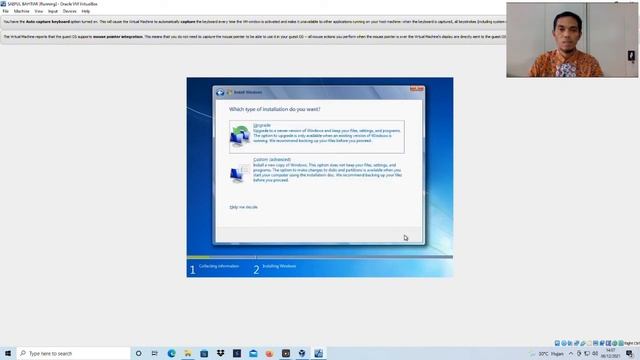Screen dimensions: 640x360
Task: Click the back arrow in Install Windows
Action: point(220,93)
